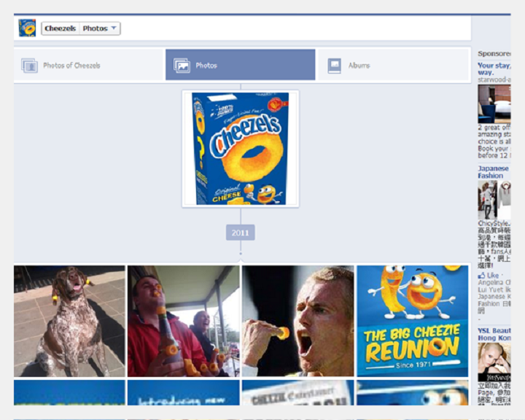The image size is (525, 420).
Task: Click the 2011 timeline marker
Action: pos(241,233)
